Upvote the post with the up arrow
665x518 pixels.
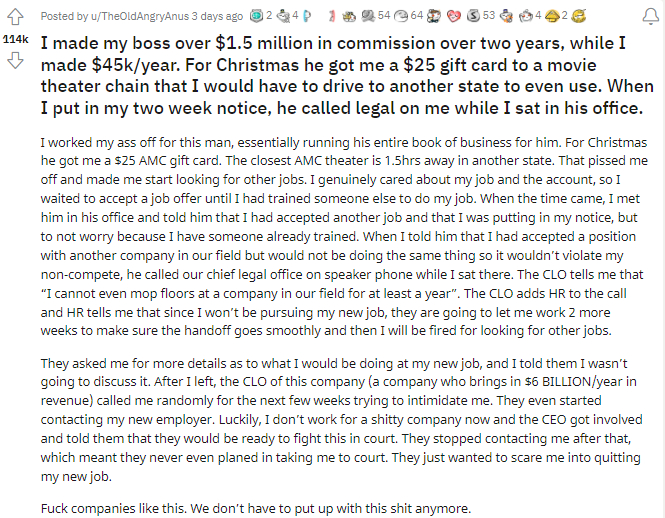click(x=15, y=16)
